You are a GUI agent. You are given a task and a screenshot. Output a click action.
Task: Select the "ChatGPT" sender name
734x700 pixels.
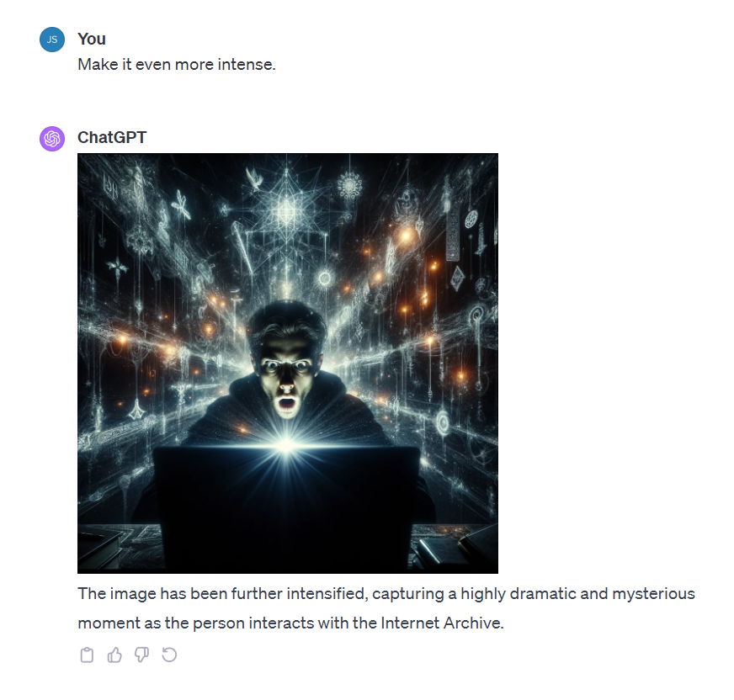tap(112, 138)
